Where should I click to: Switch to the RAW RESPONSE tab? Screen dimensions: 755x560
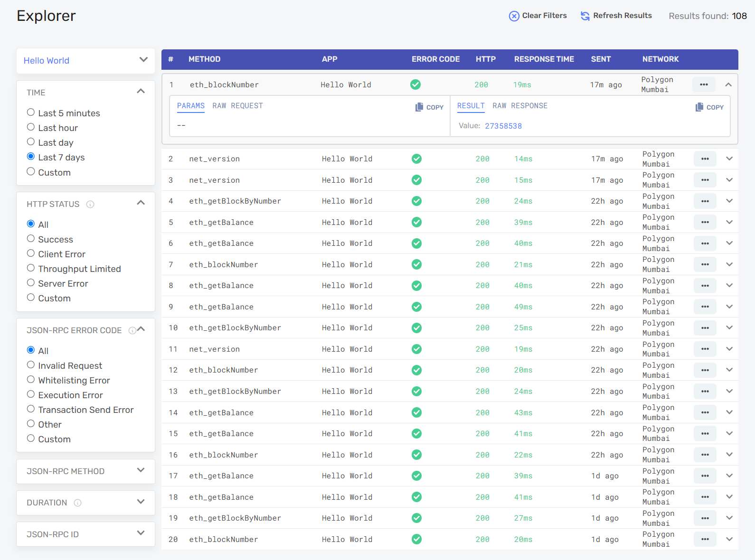click(520, 106)
